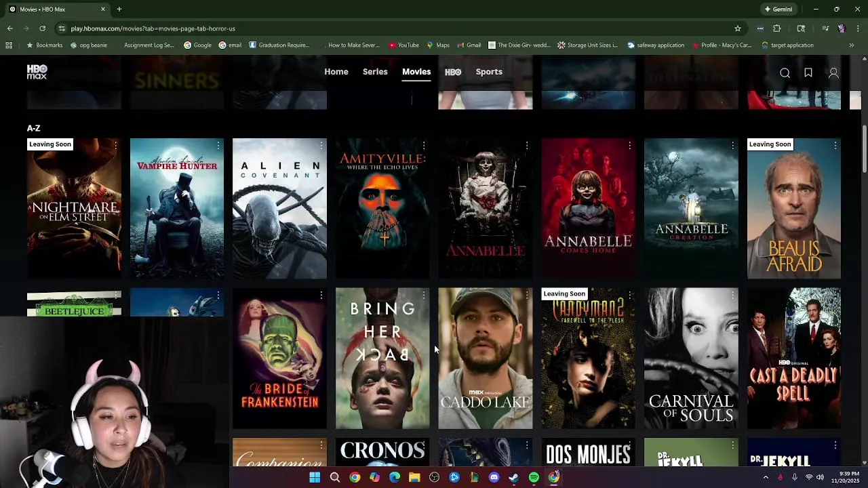This screenshot has height=488, width=868.
Task: Bookmark this page with the star icon
Action: click(738, 28)
